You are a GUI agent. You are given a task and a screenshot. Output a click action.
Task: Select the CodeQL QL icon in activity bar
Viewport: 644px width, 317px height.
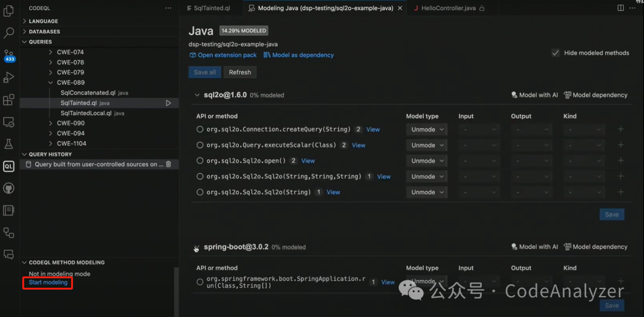pos(8,166)
